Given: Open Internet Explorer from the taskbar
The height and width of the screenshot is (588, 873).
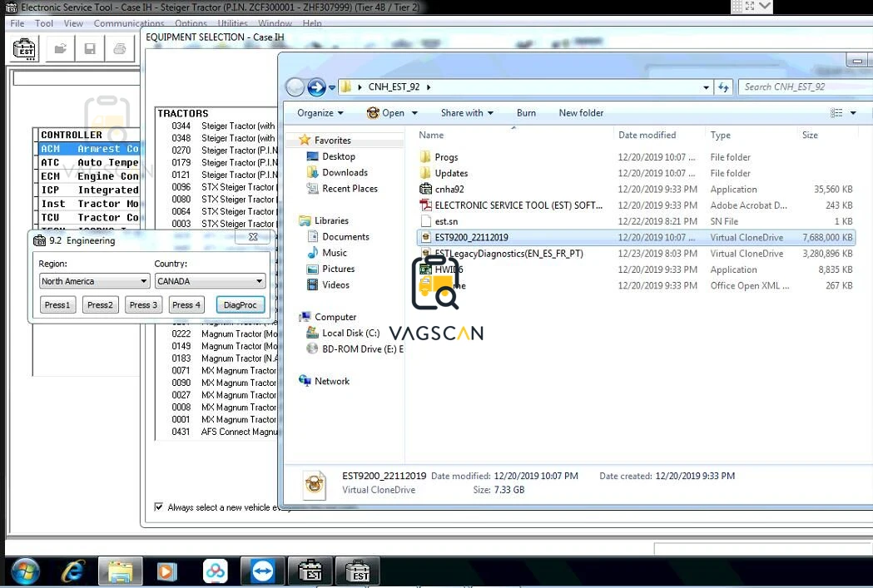Looking at the screenshot, I should click(x=73, y=571).
